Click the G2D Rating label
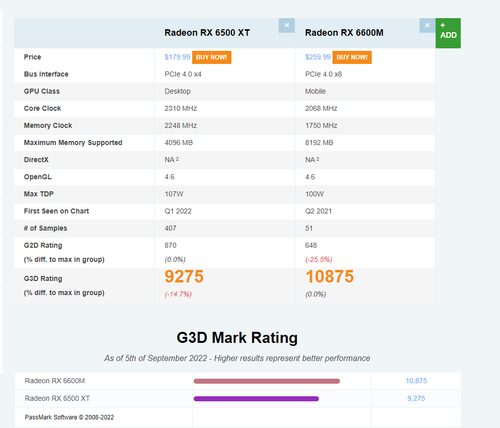 point(43,246)
